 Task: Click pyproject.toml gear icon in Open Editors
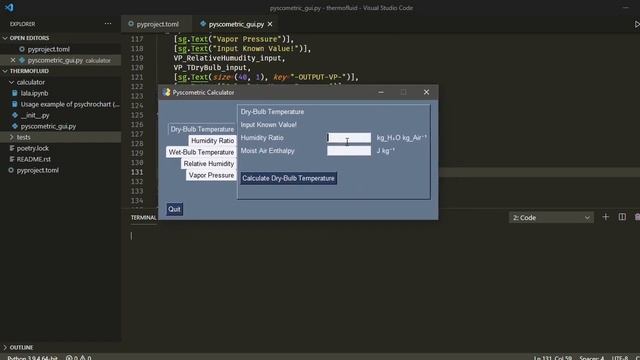(x=22, y=49)
